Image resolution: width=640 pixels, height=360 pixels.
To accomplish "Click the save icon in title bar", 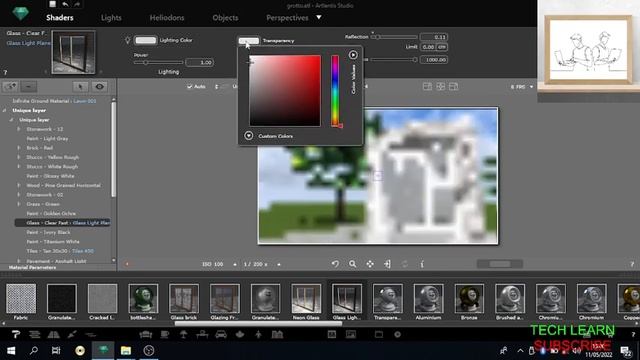I will point(53,4).
